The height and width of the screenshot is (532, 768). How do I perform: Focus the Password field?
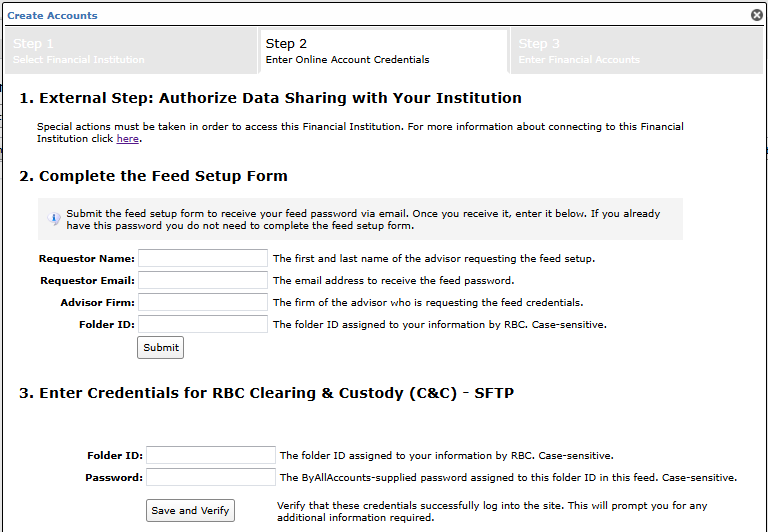coord(211,477)
